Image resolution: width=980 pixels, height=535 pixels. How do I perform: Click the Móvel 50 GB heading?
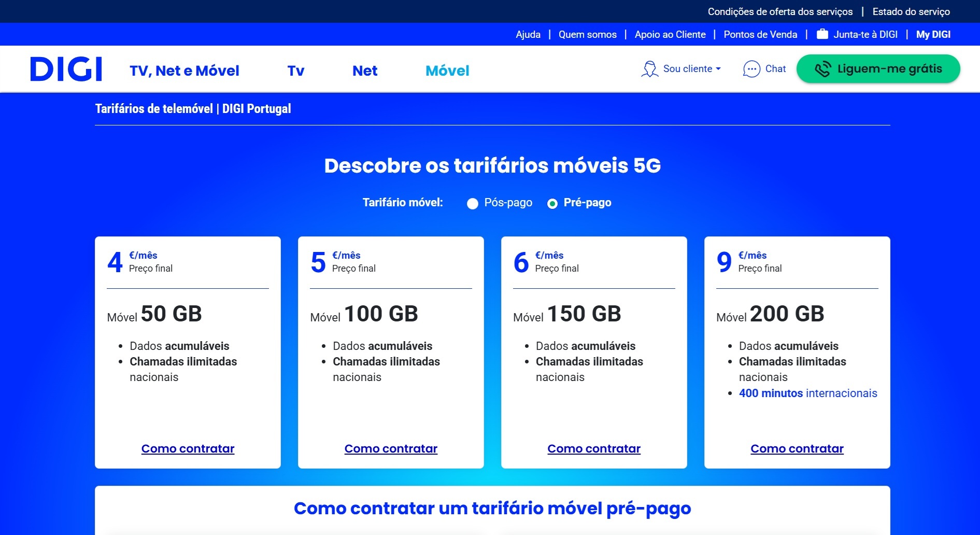154,314
